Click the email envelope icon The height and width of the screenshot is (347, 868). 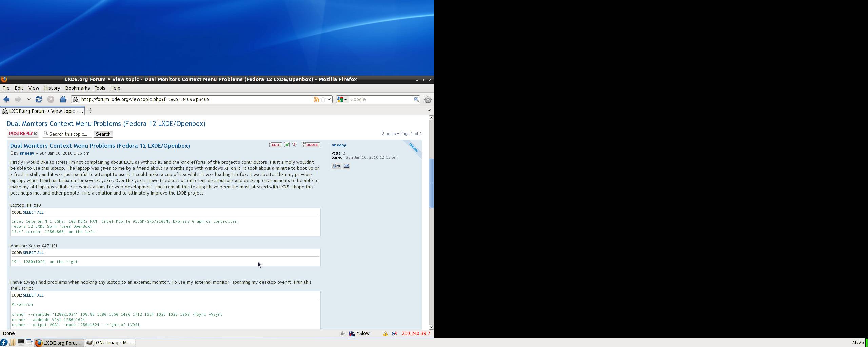(347, 166)
